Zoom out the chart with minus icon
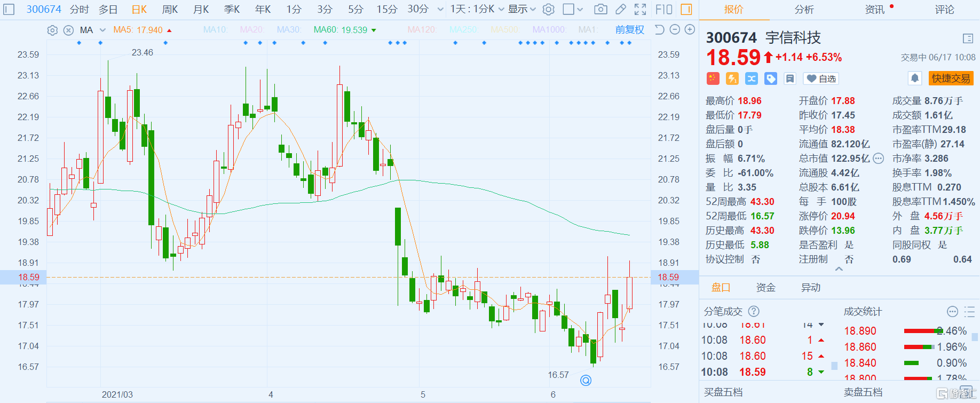This screenshot has height=403, width=980. point(675,29)
